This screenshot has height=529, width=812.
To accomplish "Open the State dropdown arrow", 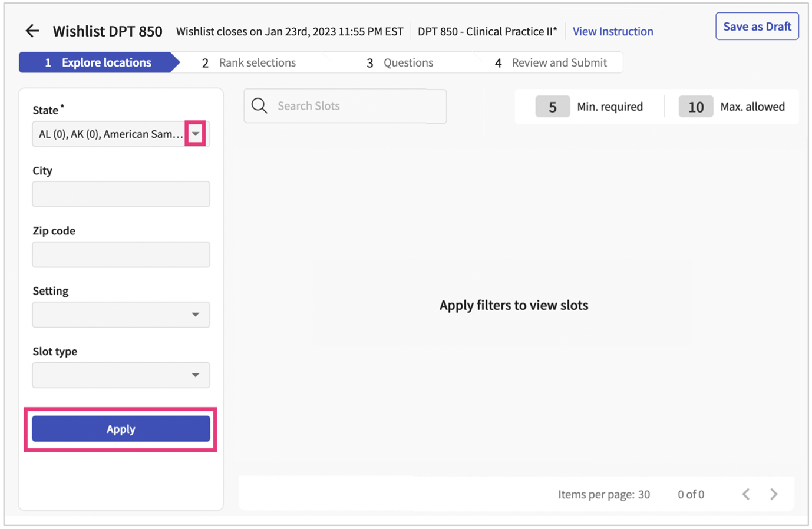I will coord(195,134).
